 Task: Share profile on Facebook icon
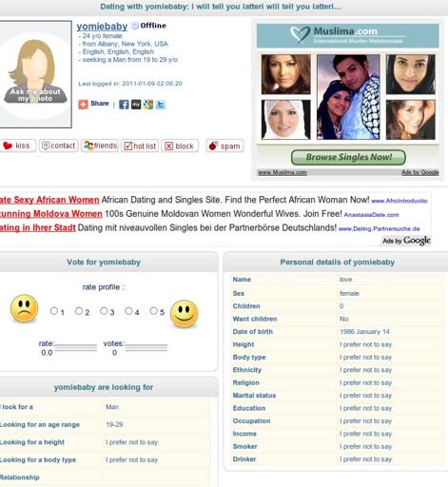coord(124,105)
